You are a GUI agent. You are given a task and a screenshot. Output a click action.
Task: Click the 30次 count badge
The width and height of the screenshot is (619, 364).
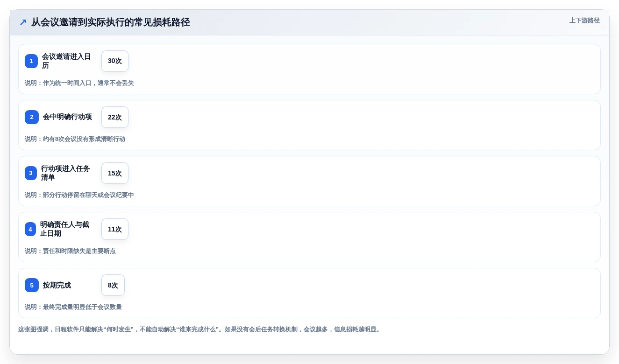click(115, 61)
